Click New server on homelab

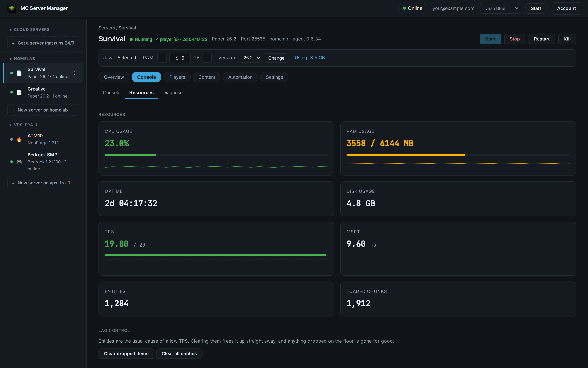click(x=43, y=110)
